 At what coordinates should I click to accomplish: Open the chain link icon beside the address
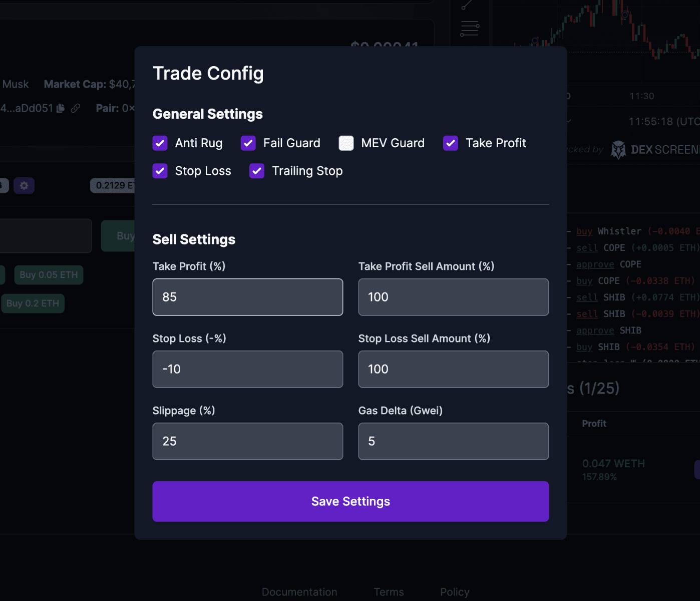pyautogui.click(x=76, y=108)
